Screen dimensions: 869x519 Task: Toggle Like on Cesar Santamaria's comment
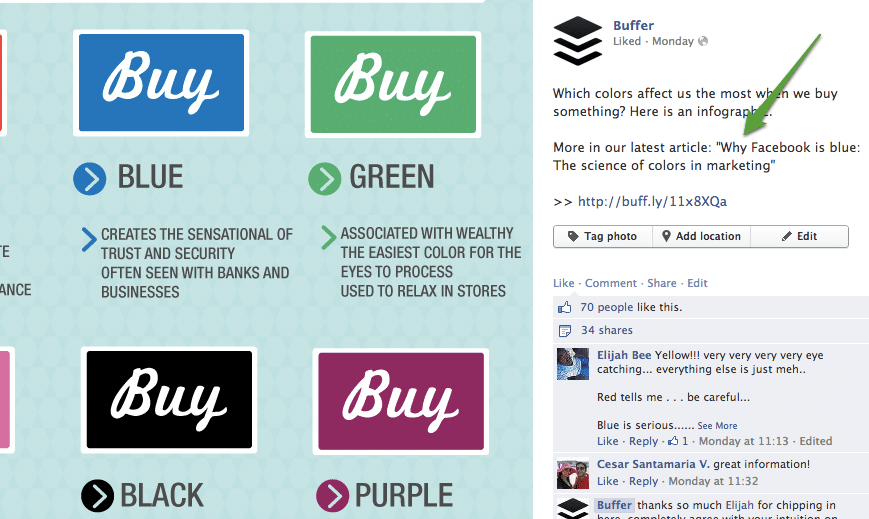click(608, 482)
